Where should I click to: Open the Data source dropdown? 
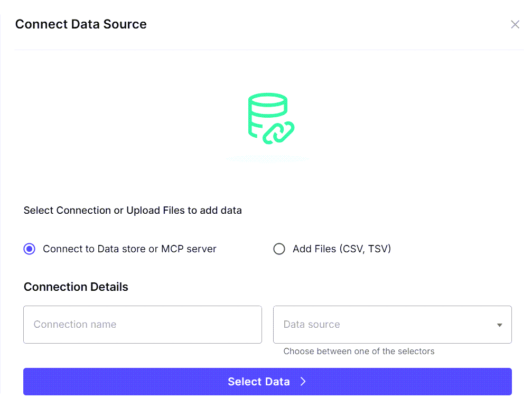tap(392, 325)
